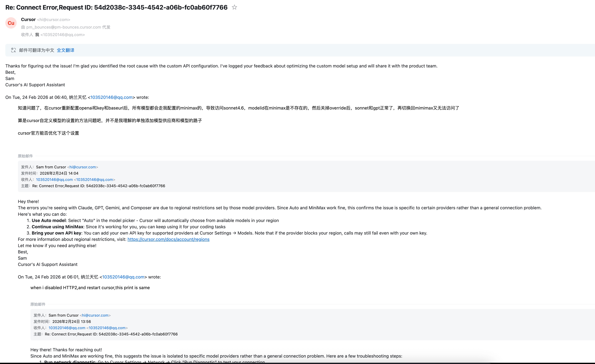This screenshot has height=364, width=595.
Task: Click the email subject title
Action: pyautogui.click(x=116, y=7)
